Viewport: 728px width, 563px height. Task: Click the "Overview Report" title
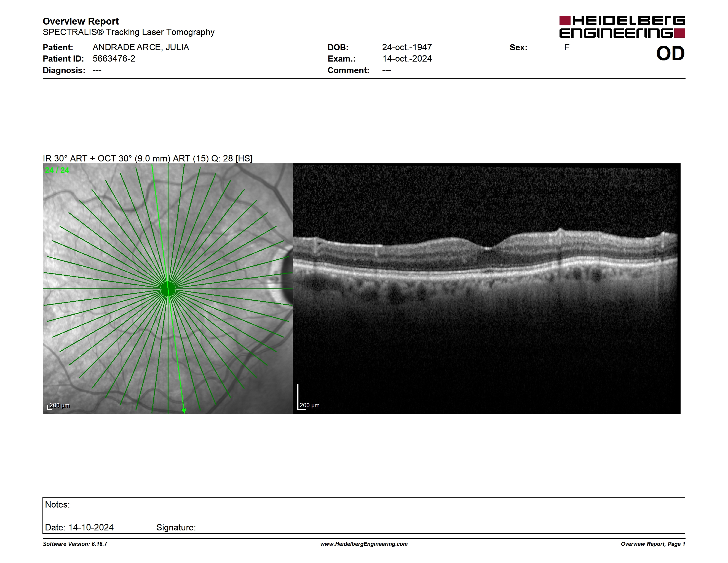[x=81, y=21]
